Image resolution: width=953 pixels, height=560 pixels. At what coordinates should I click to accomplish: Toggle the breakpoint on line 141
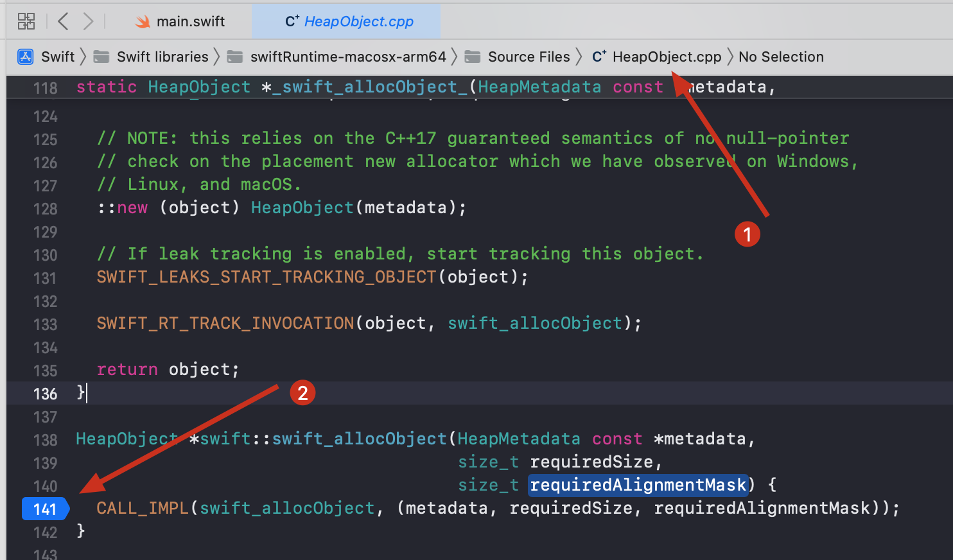tap(45, 509)
